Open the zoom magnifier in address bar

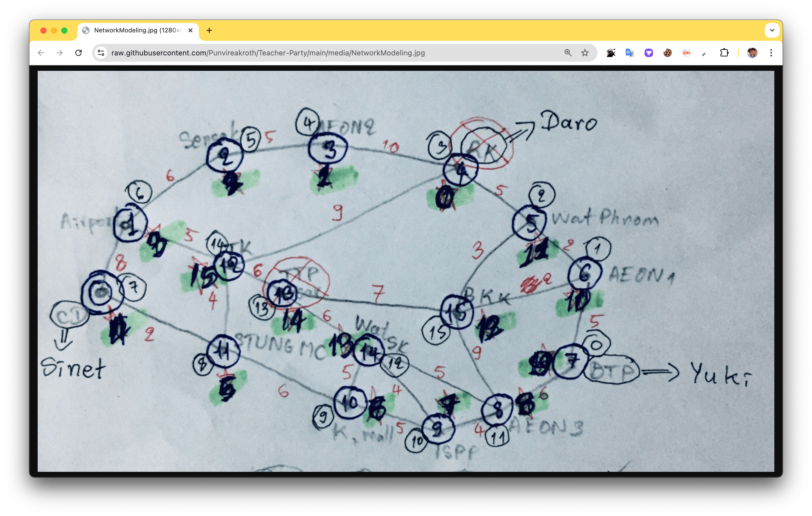coord(568,53)
